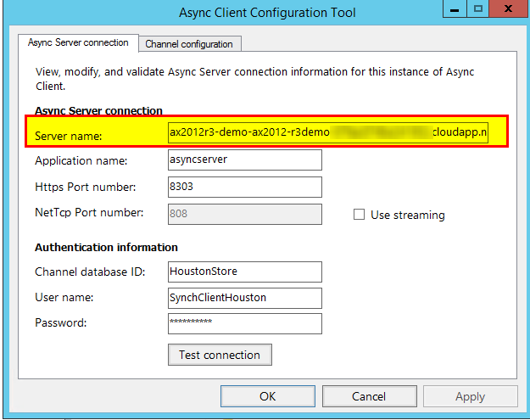Enable the Use streaming checkbox

click(x=359, y=215)
